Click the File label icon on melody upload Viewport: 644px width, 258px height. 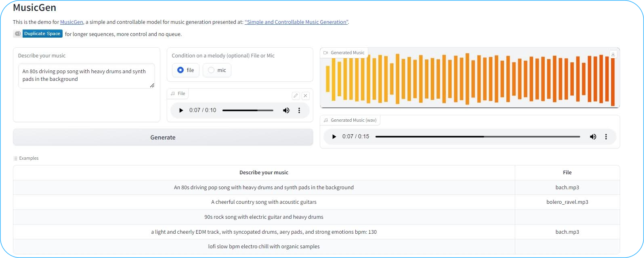click(x=173, y=93)
